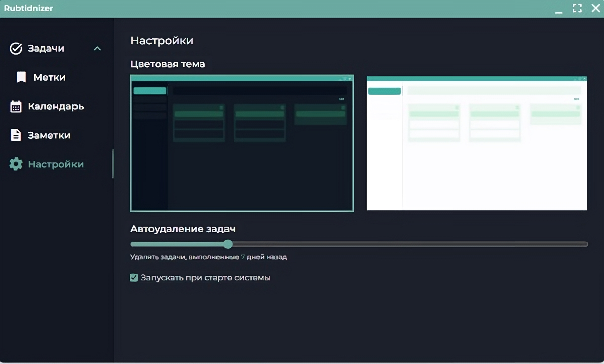This screenshot has width=604, height=364.
Task: Switch to the Заметки page
Action: (49, 135)
